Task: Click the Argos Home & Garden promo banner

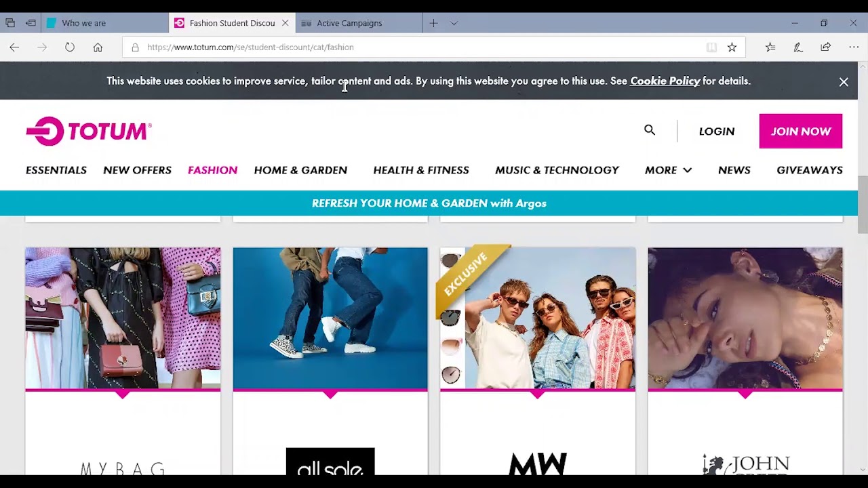Action: point(429,203)
